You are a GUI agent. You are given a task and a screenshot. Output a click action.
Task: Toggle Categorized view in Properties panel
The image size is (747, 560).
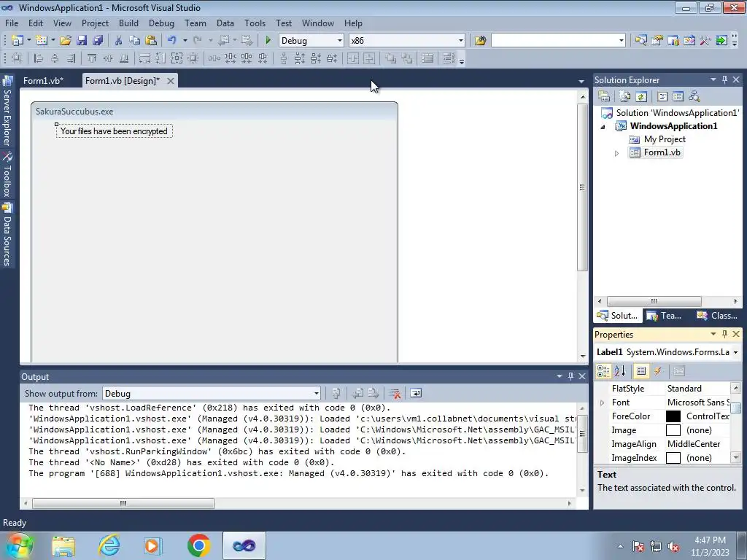(603, 371)
